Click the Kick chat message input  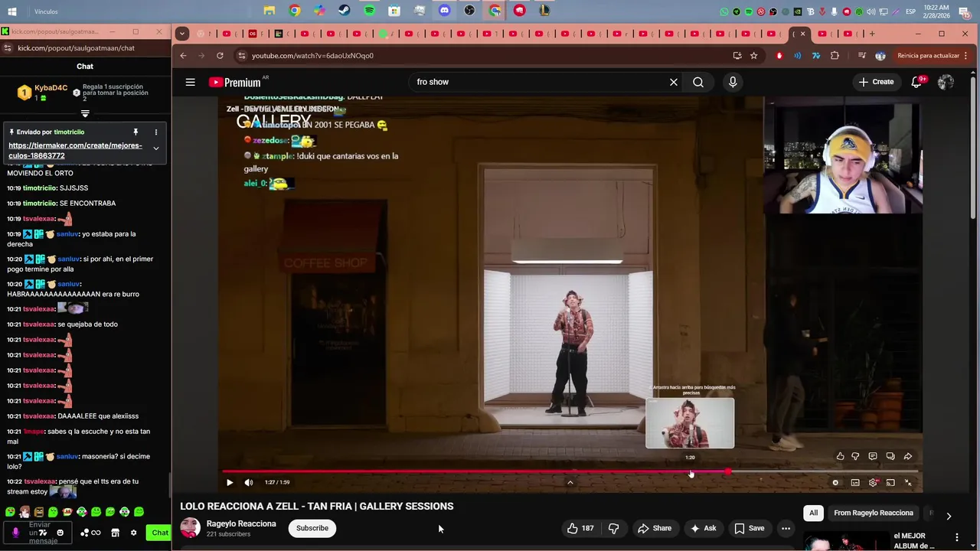39,533
